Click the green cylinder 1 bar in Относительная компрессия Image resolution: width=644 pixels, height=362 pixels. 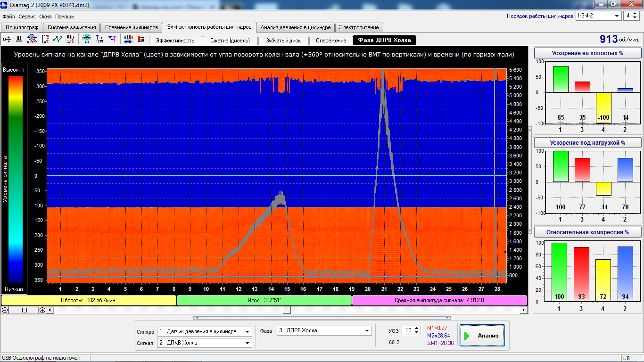[x=560, y=272]
